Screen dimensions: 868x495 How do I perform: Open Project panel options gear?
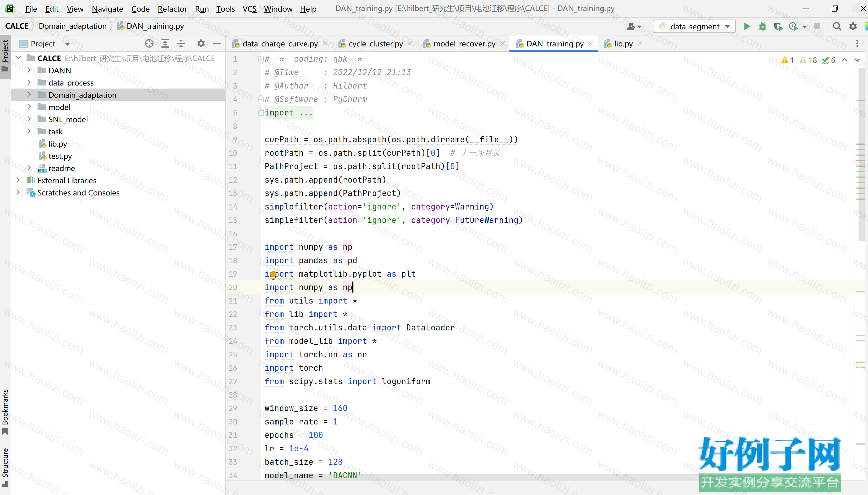(201, 44)
